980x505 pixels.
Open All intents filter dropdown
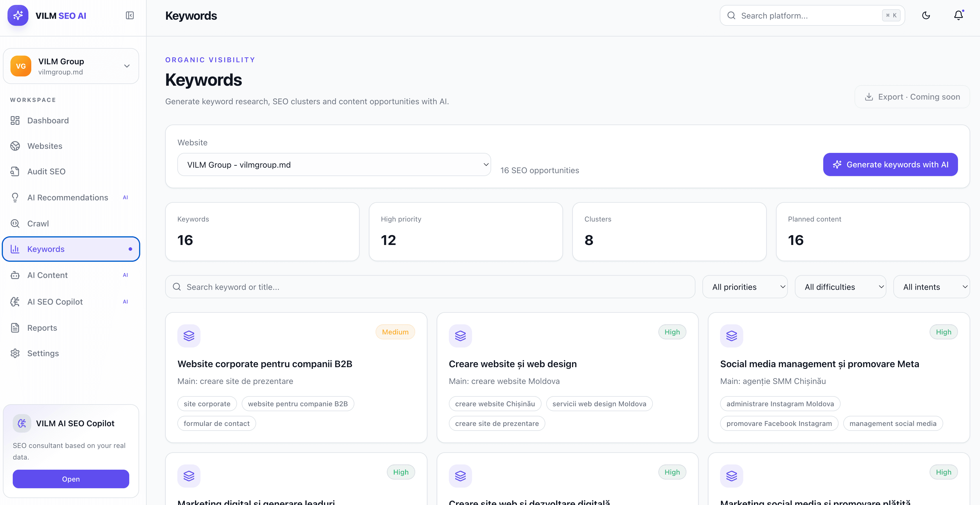pos(931,287)
